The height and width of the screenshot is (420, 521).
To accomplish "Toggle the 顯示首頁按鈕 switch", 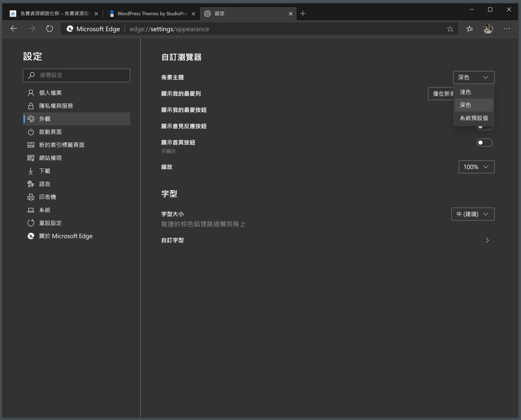I will click(484, 142).
